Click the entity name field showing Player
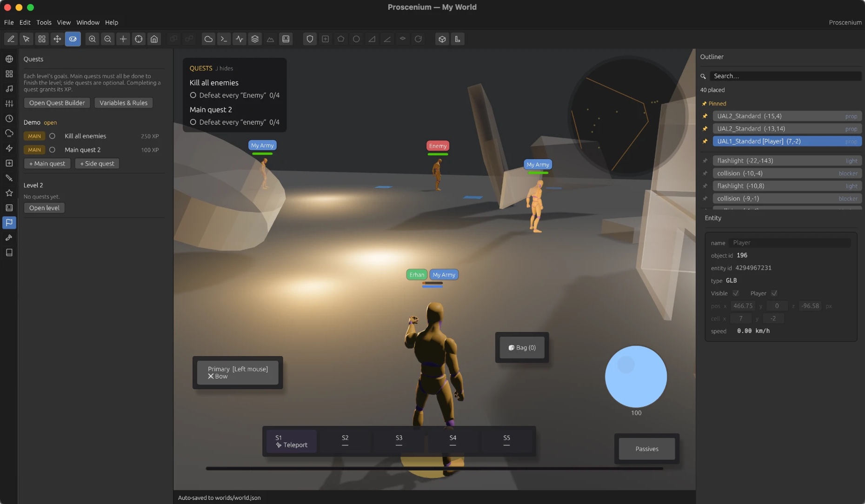This screenshot has height=504, width=865. point(790,243)
